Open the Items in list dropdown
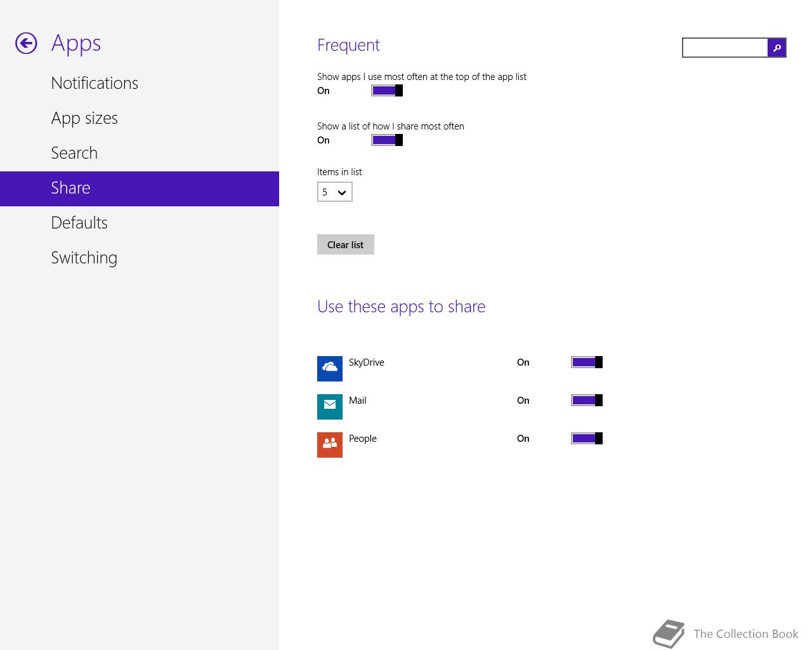Viewport: 812px width, 650px height. click(335, 192)
